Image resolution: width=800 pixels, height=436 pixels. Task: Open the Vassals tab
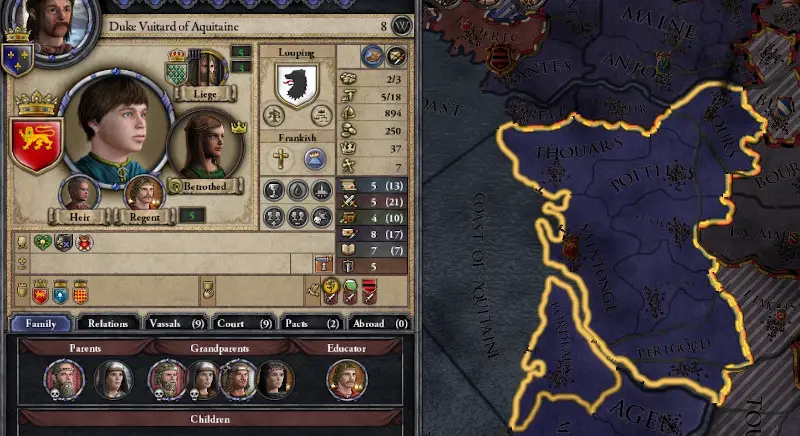point(175,323)
